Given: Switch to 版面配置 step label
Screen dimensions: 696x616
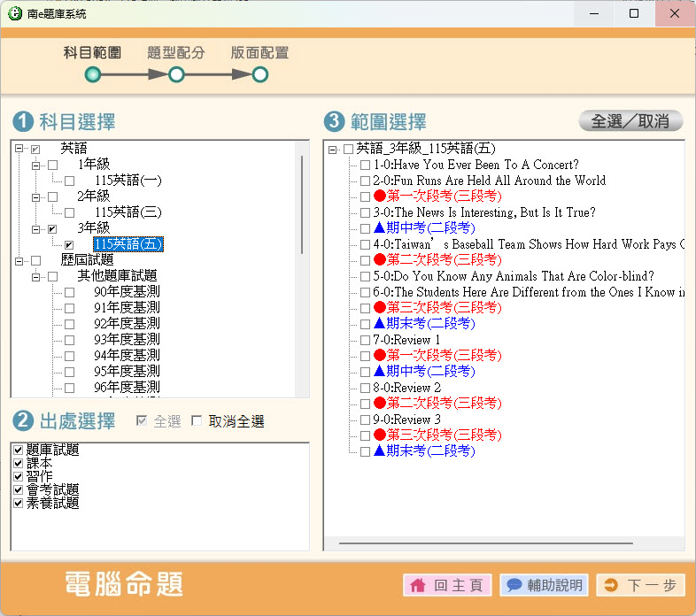Looking at the screenshot, I should pos(260,53).
